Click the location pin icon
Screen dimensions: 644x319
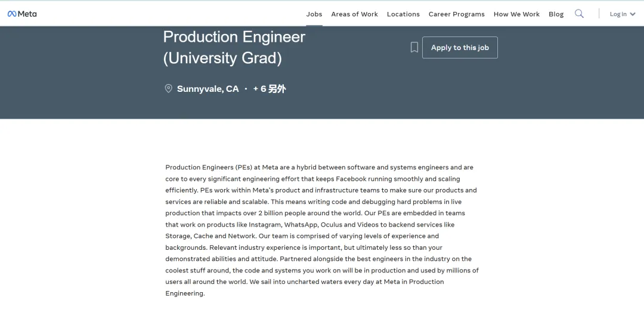click(x=168, y=89)
